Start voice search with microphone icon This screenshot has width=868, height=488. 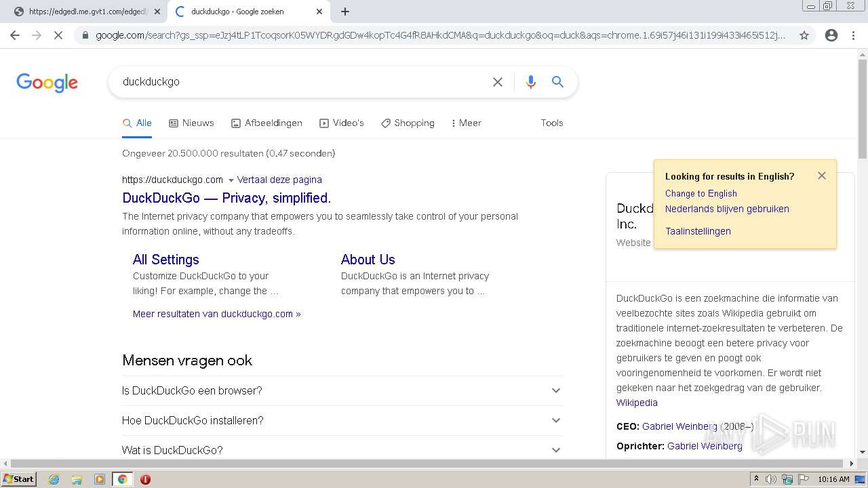click(x=531, y=82)
